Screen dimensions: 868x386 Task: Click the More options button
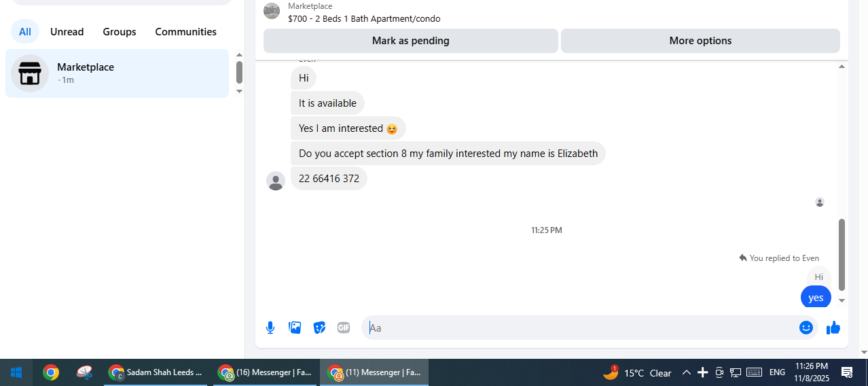pyautogui.click(x=700, y=41)
